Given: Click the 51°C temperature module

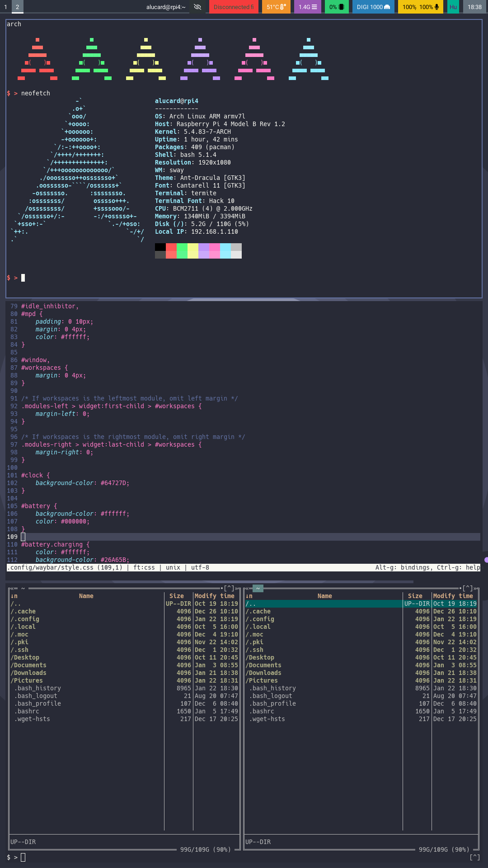Looking at the screenshot, I should [276, 7].
